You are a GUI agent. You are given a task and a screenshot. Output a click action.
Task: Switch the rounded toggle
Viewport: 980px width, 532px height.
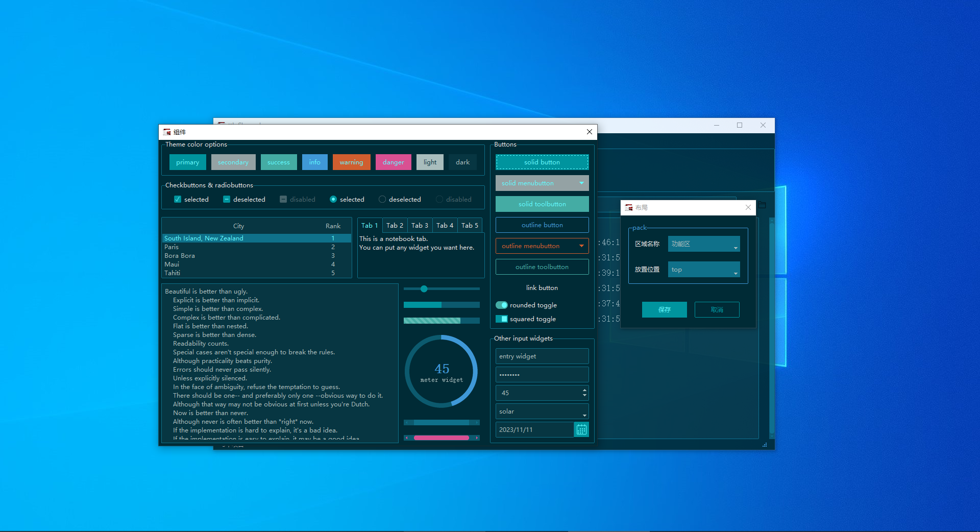[502, 305]
